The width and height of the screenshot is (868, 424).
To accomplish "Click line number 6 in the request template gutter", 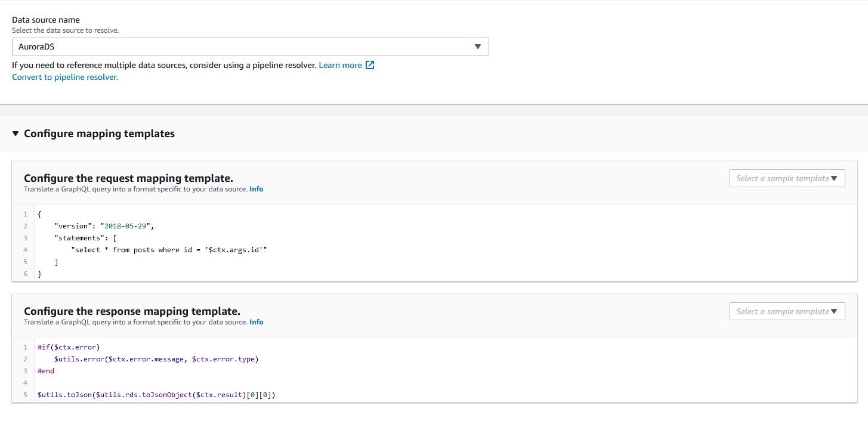I will pos(25,274).
